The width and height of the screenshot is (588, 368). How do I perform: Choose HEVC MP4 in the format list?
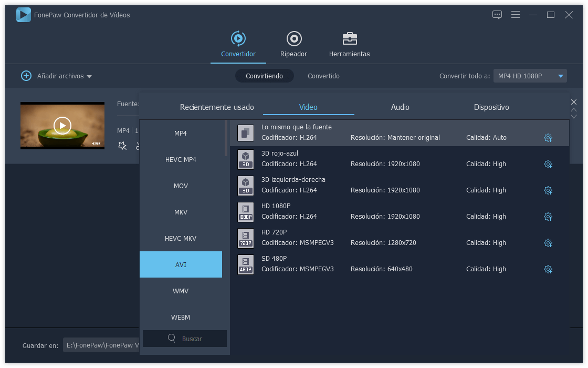click(x=181, y=160)
